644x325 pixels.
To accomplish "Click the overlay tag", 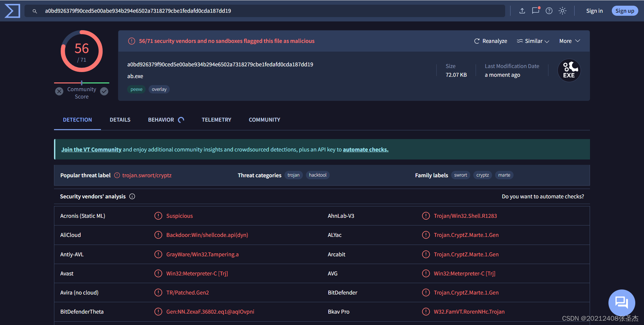I will click(x=159, y=89).
